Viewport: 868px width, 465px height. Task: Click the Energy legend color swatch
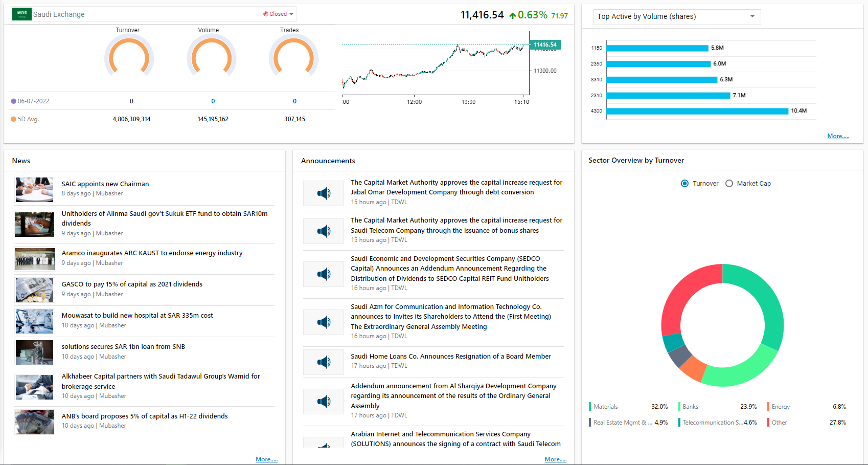pos(768,407)
